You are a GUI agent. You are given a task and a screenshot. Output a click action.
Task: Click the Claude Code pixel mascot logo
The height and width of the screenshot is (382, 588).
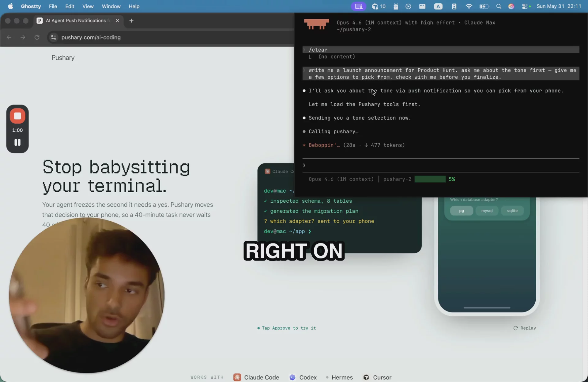click(x=316, y=24)
